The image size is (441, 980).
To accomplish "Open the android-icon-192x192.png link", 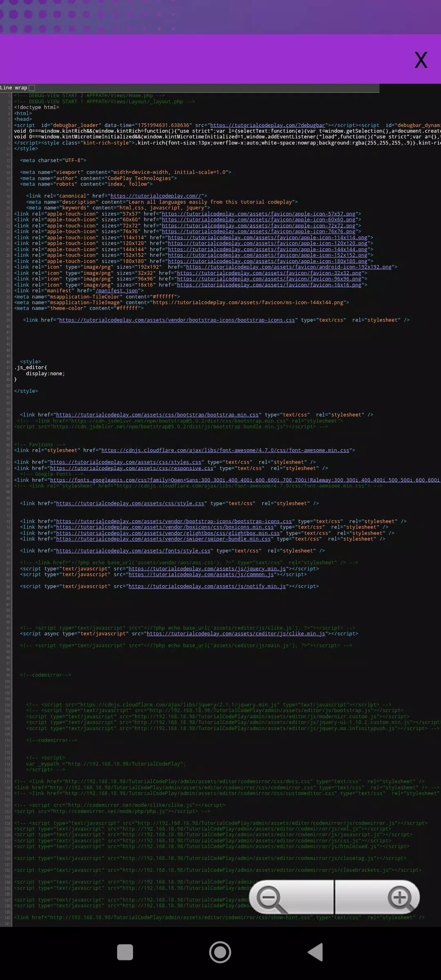I will pos(289,267).
